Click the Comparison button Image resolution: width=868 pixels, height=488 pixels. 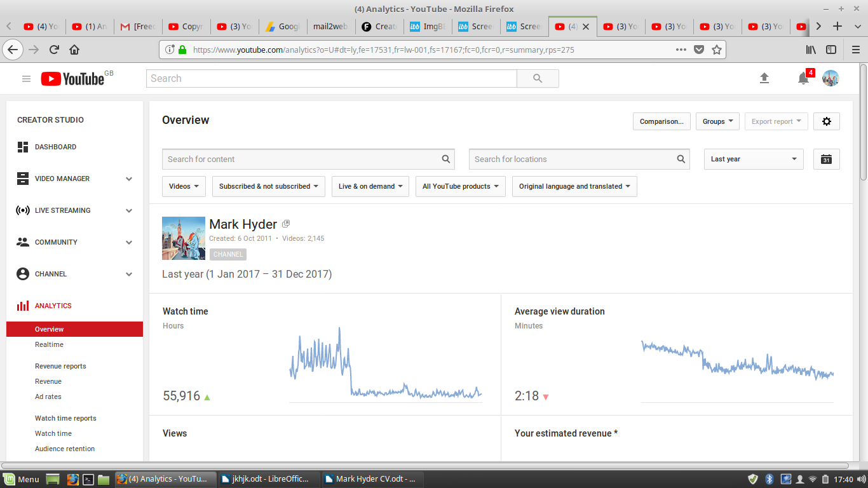coord(661,121)
